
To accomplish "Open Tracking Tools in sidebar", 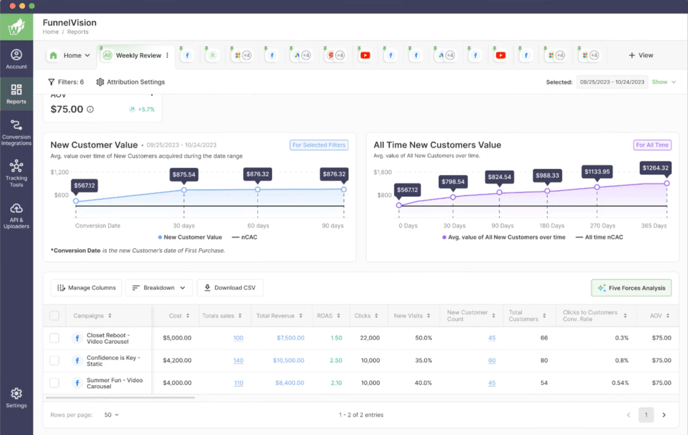I will click(x=16, y=174).
